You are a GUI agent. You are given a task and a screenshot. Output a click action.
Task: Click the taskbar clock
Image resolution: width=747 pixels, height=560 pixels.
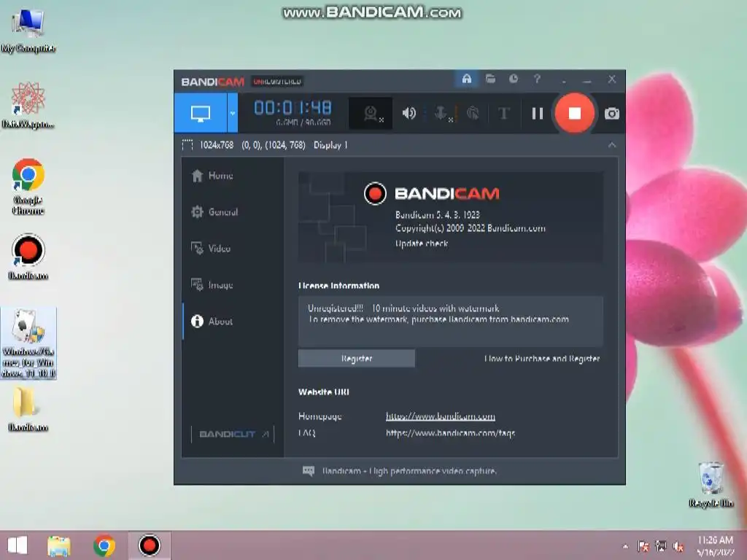[716, 545]
